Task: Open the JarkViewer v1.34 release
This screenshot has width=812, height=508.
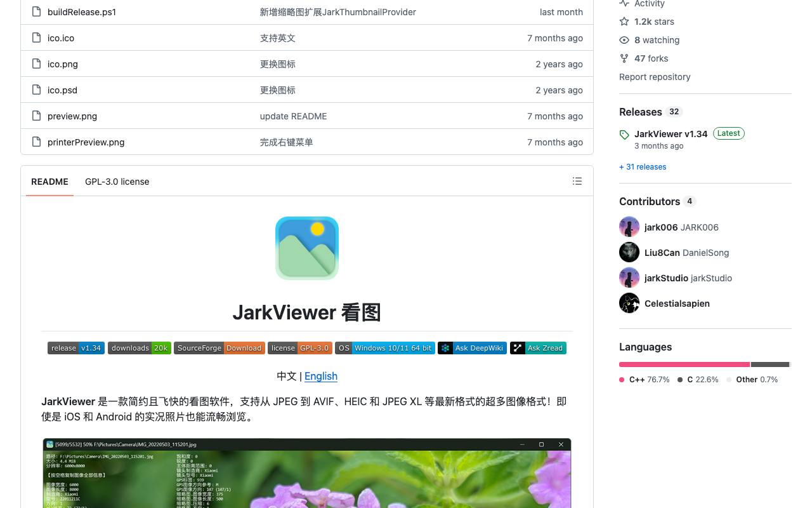Action: (x=671, y=134)
